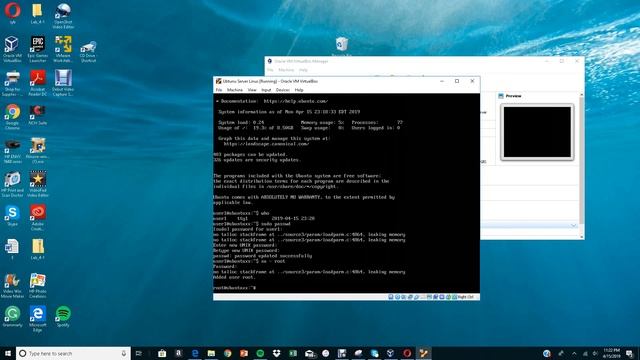
Task: Launch Debut Video Capture shortcut
Action: coord(63,82)
